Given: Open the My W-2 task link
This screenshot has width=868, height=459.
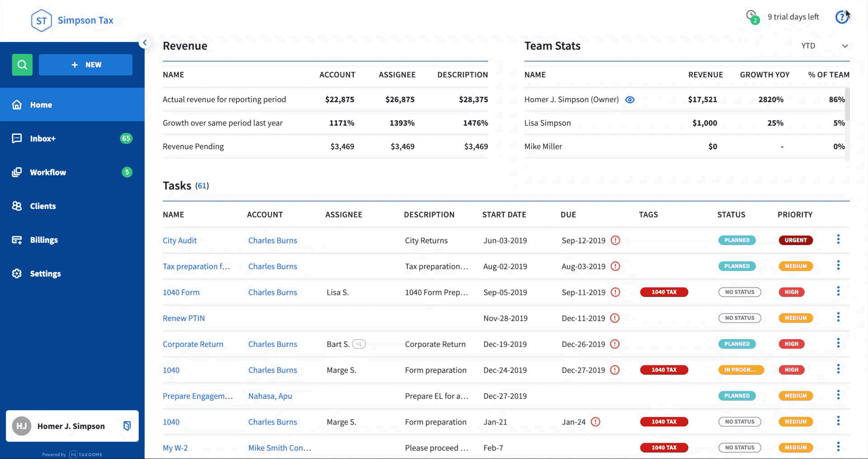Looking at the screenshot, I should click(175, 448).
